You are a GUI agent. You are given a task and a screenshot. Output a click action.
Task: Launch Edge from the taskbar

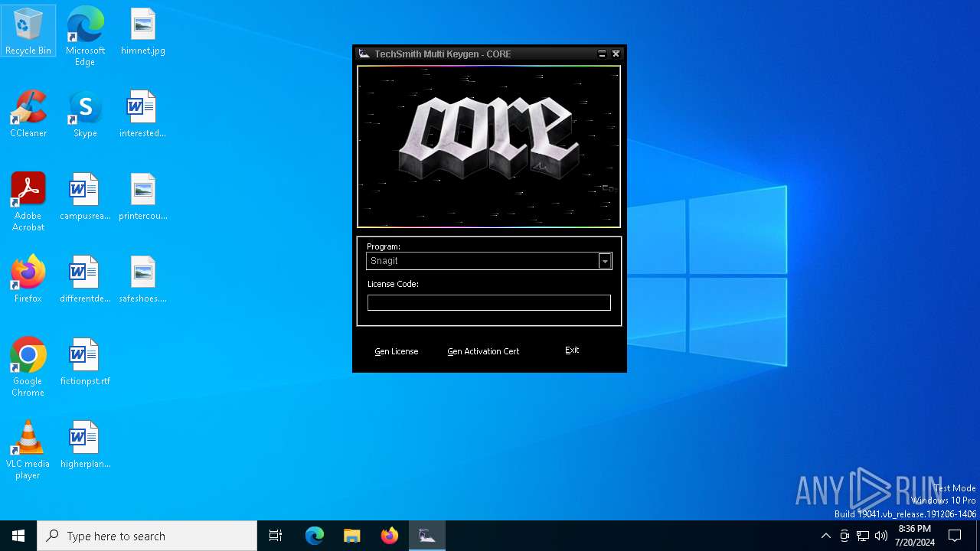(315, 536)
